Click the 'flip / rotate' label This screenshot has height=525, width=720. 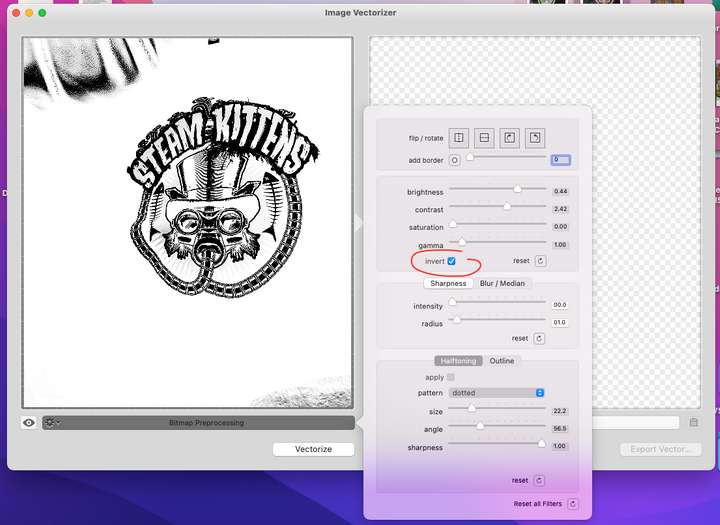coord(426,138)
